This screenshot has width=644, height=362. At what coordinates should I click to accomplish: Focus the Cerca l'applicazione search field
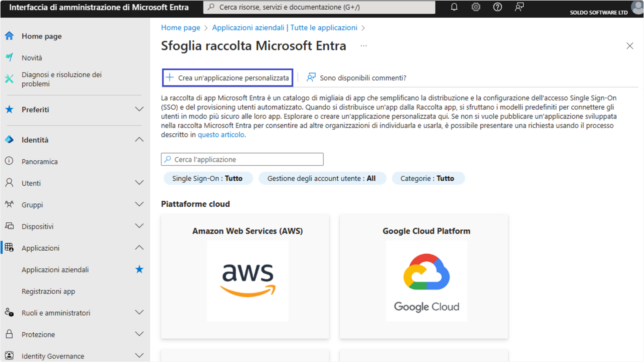pos(242,159)
